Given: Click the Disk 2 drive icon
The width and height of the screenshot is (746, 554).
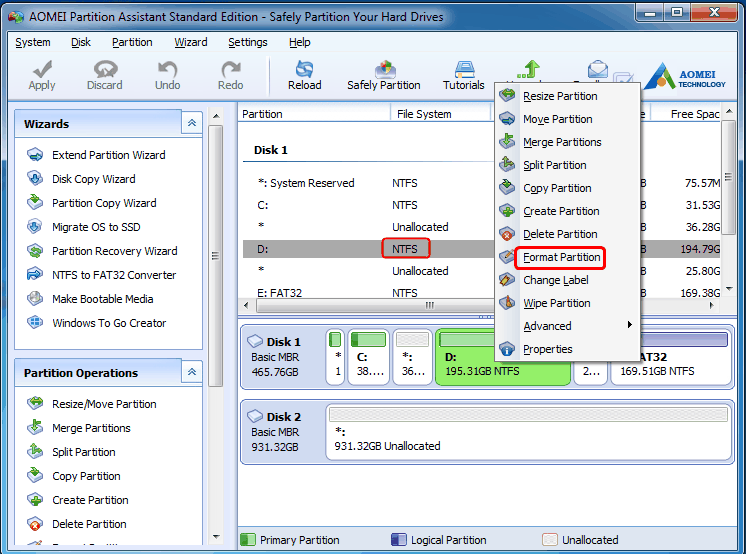Looking at the screenshot, I should (x=255, y=416).
